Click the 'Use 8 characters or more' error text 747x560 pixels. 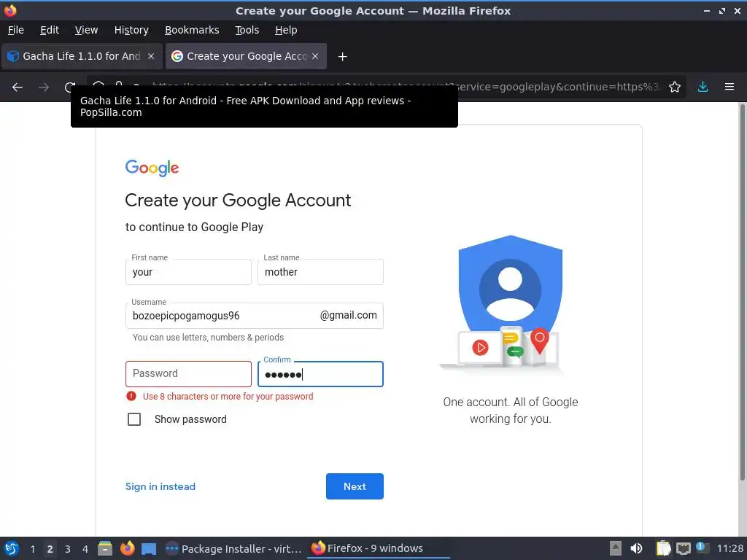coord(228,396)
